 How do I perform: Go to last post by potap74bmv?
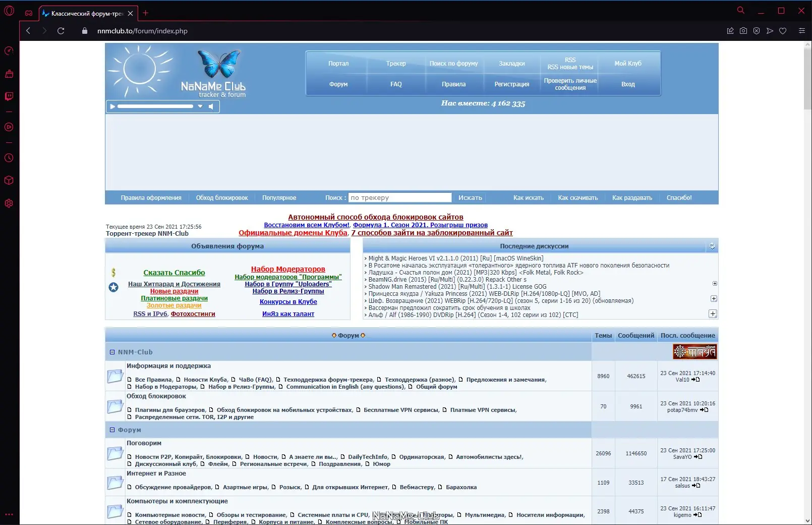click(x=705, y=410)
